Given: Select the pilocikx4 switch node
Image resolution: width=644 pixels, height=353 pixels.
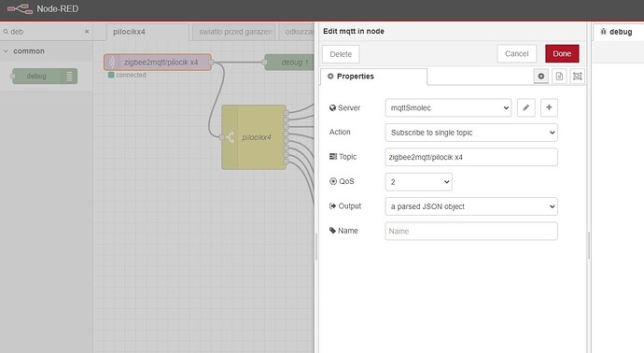Looking at the screenshot, I should click(x=254, y=137).
